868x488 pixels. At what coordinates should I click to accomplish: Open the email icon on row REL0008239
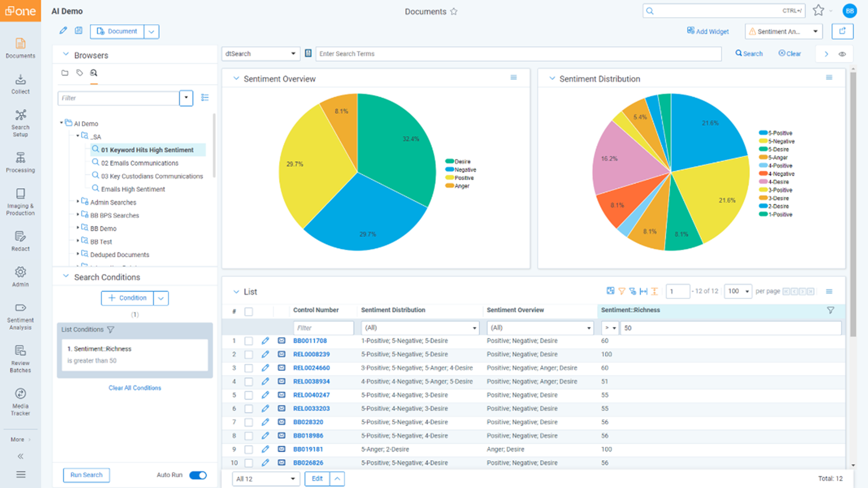click(282, 354)
